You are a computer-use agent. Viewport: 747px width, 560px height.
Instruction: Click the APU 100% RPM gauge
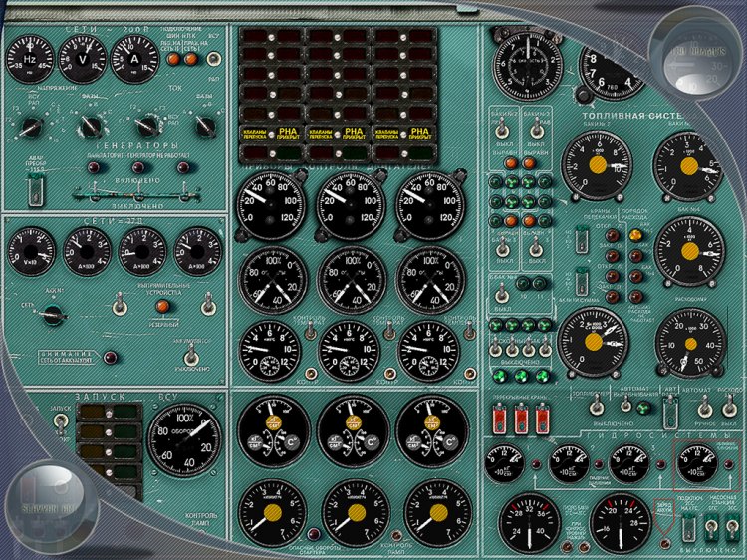tap(185, 439)
